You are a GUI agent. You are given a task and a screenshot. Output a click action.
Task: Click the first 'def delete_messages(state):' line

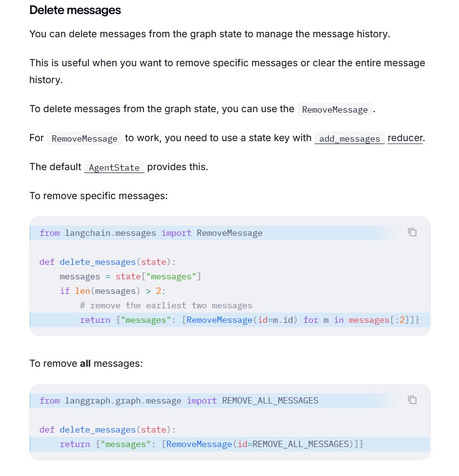coord(107,262)
